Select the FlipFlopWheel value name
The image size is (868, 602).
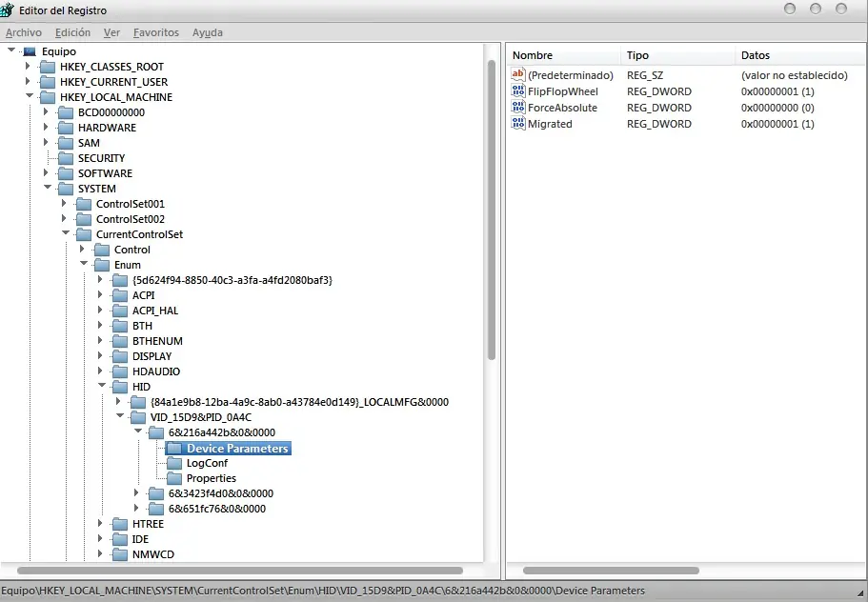click(562, 91)
